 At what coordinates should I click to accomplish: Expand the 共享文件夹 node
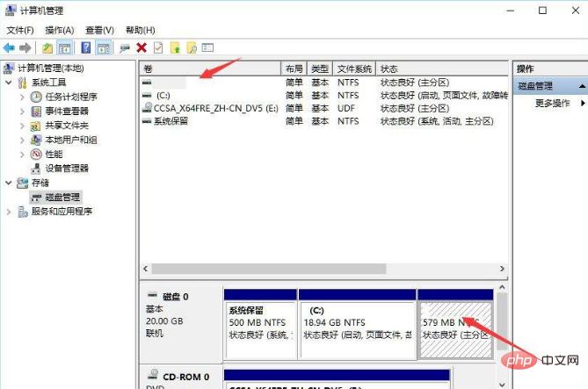[x=22, y=126]
